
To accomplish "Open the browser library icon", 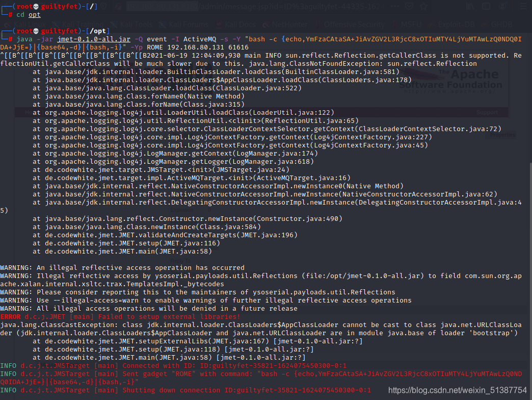I will pyautogui.click(x=470, y=6).
